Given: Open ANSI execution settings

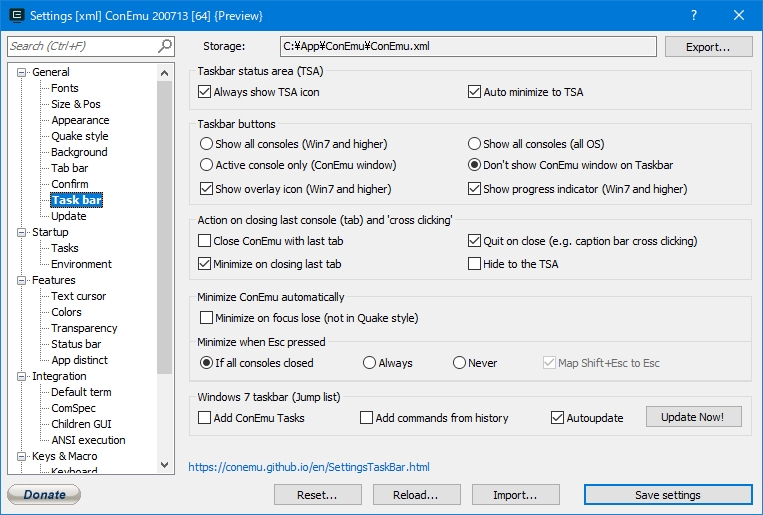Looking at the screenshot, I should coord(88,440).
